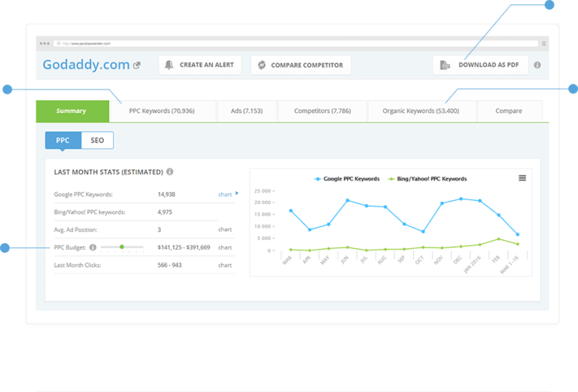Click browser menu icon at address bar end
578x392 pixels.
tap(543, 44)
